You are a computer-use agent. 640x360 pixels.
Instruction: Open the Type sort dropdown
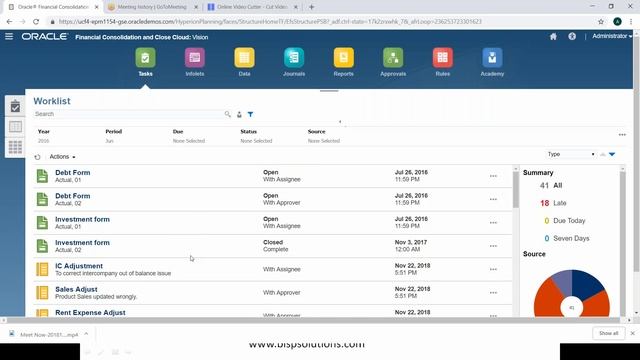(571, 154)
